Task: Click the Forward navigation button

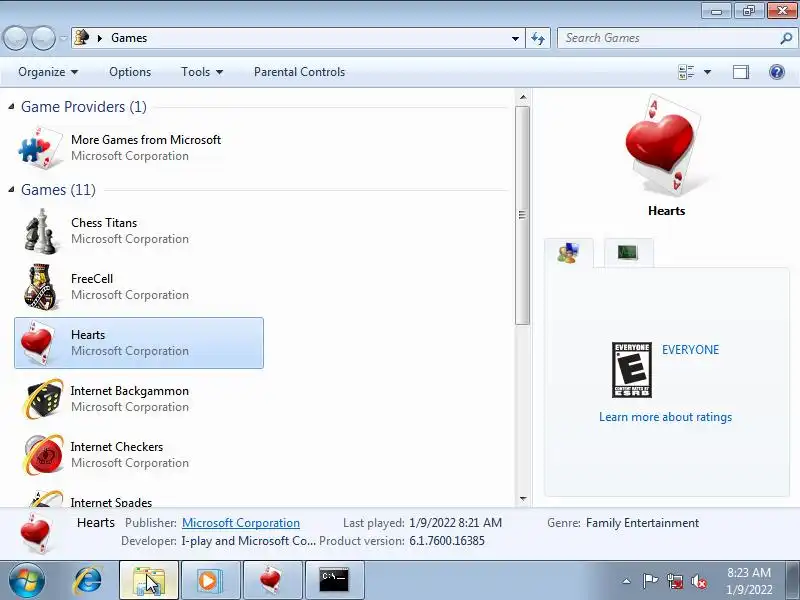Action: coord(43,38)
